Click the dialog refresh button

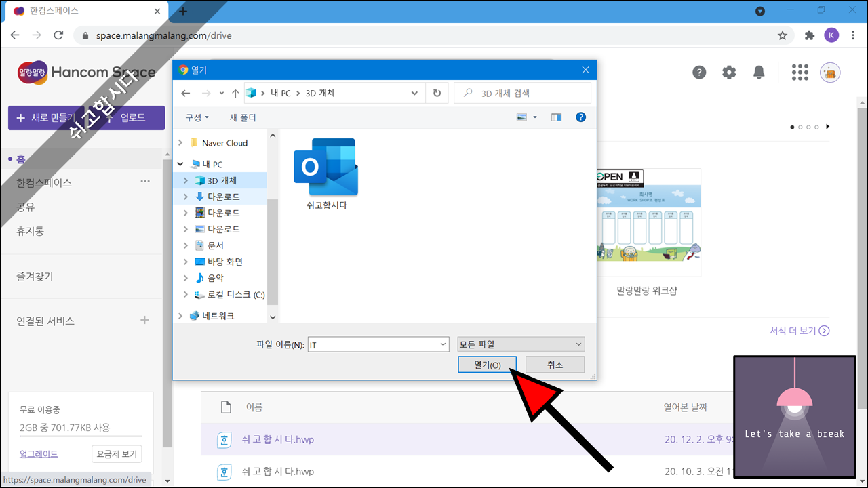(x=437, y=93)
